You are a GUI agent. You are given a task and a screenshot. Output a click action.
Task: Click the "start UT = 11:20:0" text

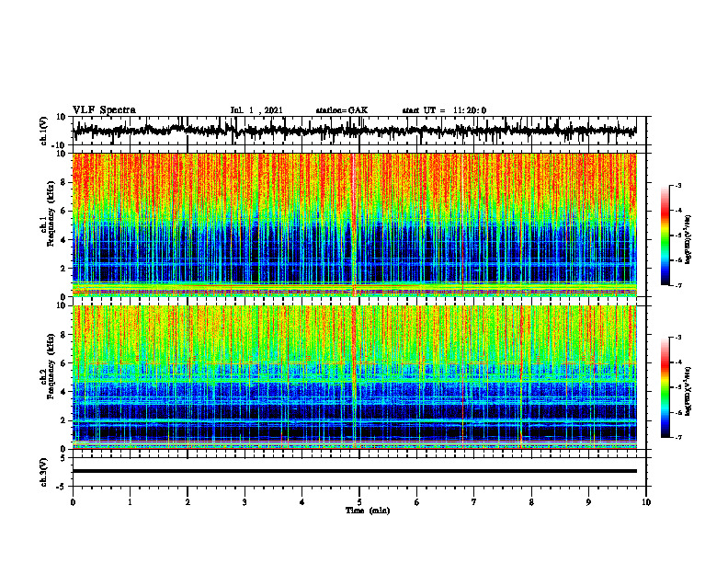[444, 110]
